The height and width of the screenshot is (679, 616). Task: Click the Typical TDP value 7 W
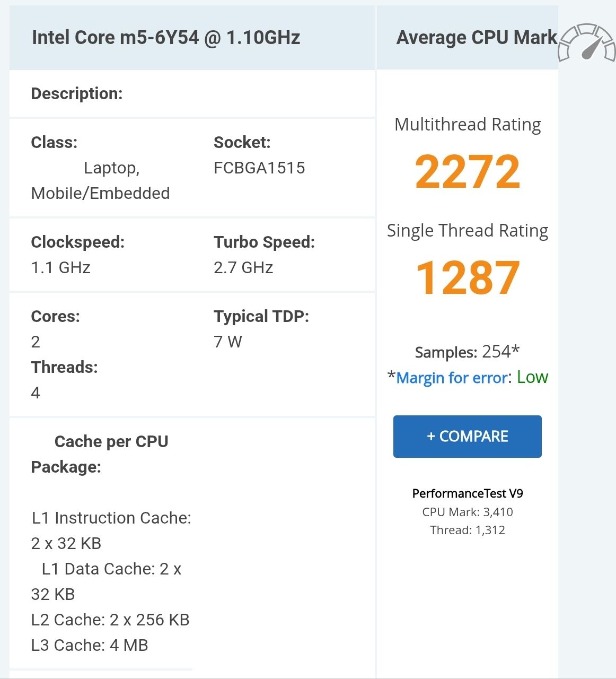pyautogui.click(x=227, y=342)
